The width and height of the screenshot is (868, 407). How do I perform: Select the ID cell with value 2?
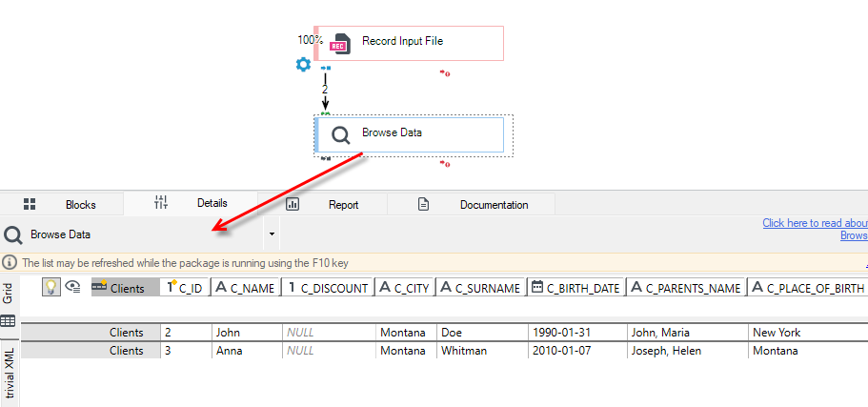pyautogui.click(x=186, y=333)
